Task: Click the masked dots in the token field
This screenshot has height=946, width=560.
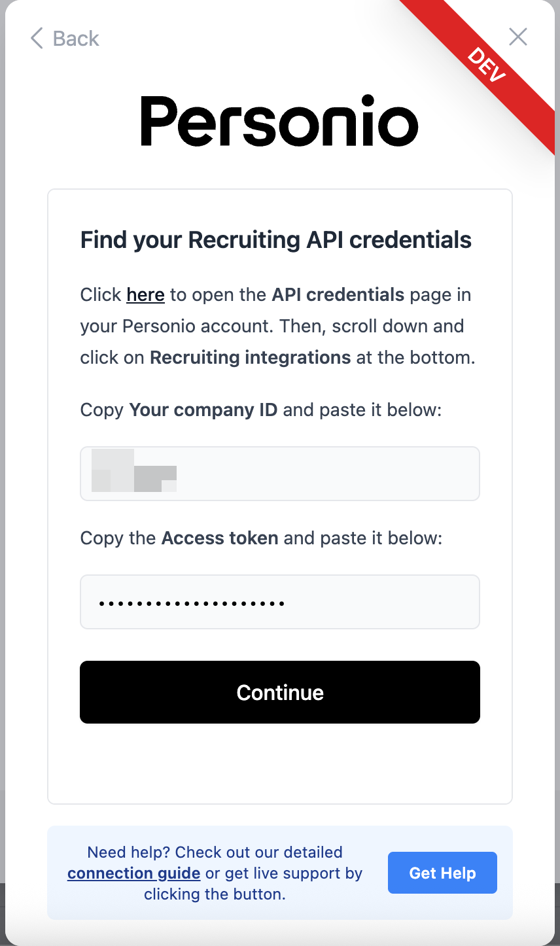Action: [191, 603]
